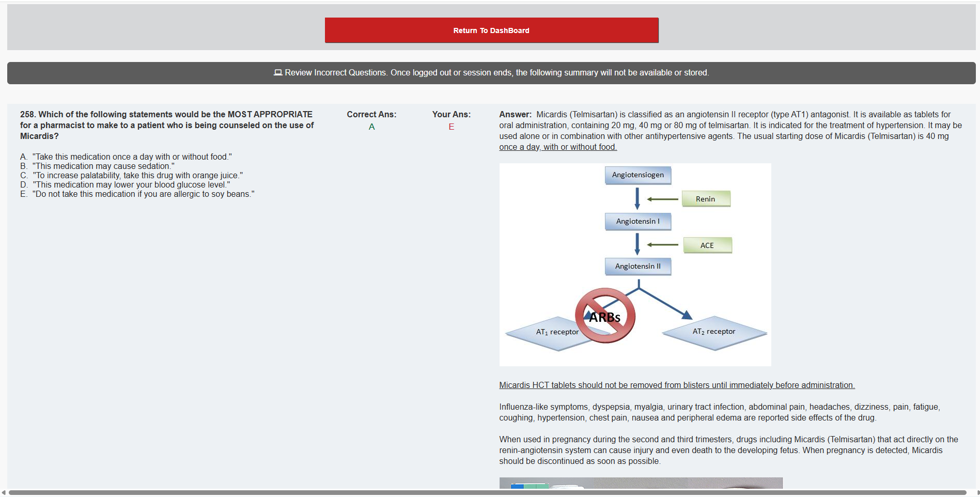This screenshot has width=980, height=497.
Task: Click the green correct answer letter A
Action: [371, 127]
